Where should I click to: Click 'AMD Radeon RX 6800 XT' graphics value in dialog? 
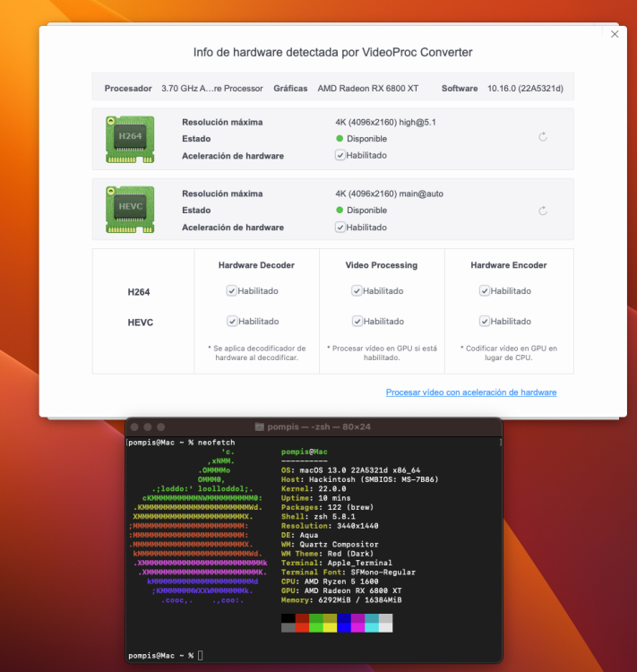[x=368, y=89]
